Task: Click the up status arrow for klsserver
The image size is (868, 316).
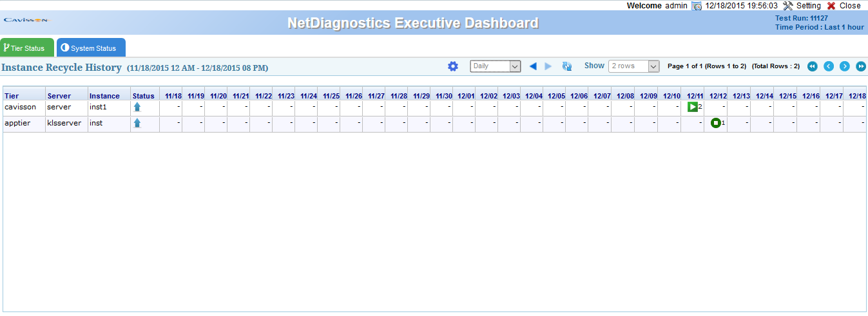Action: [x=137, y=123]
